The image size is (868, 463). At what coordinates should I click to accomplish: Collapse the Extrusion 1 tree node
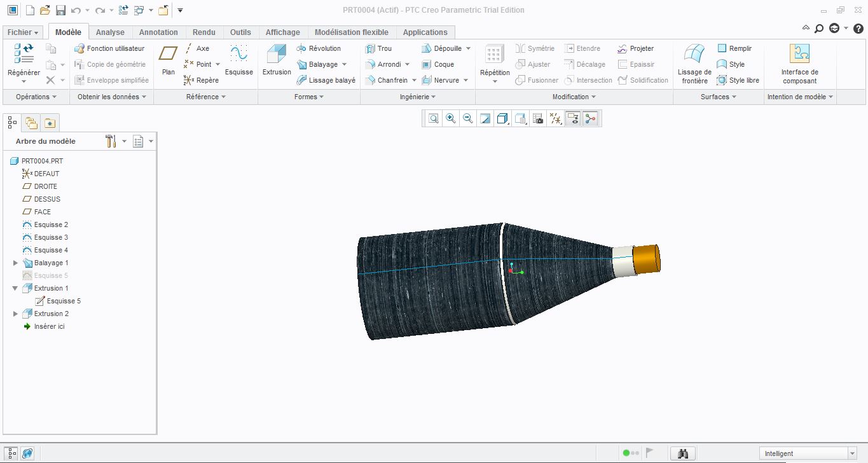pyautogui.click(x=16, y=288)
